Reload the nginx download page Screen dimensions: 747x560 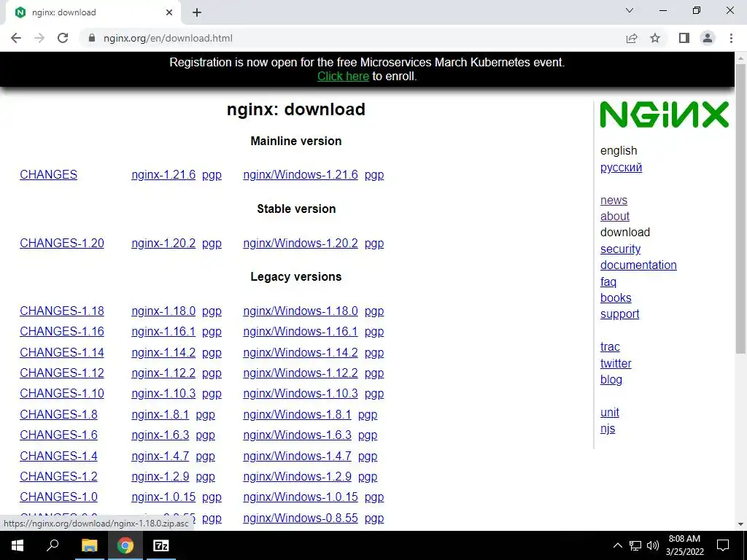(x=63, y=38)
